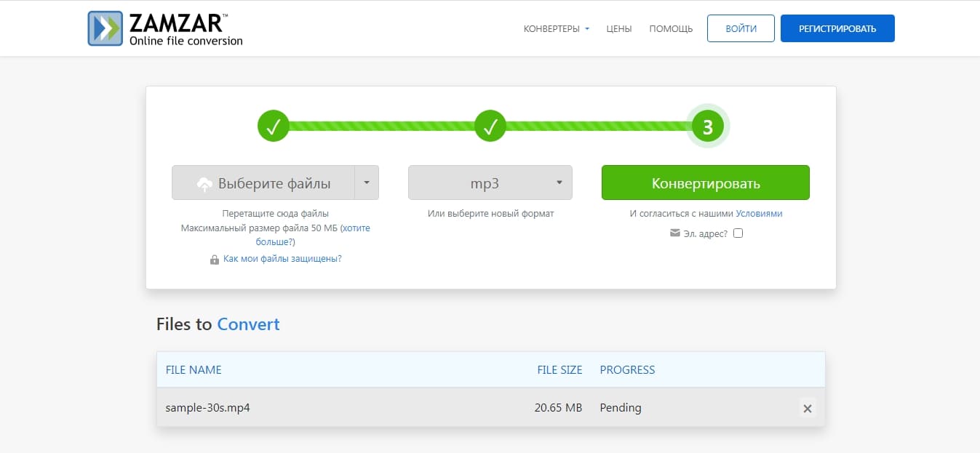Click the envelope icon beside Эл. адрес
Image resolution: width=980 pixels, height=453 pixels.
674,233
